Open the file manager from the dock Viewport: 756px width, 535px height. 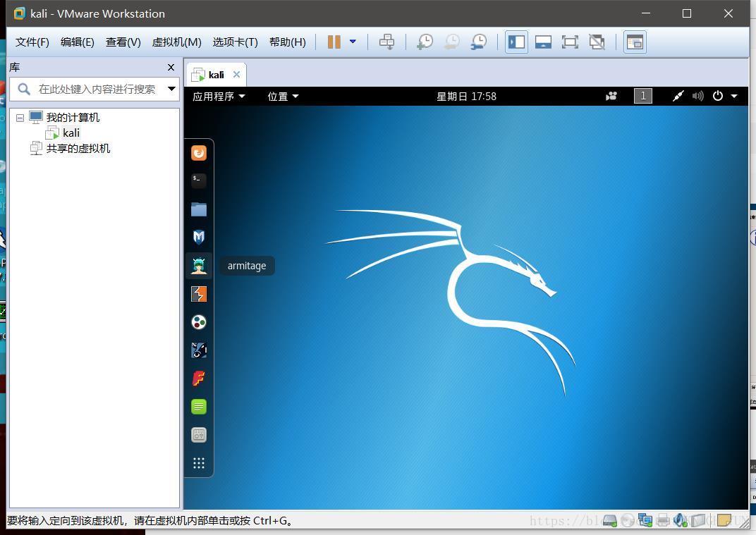point(199,209)
